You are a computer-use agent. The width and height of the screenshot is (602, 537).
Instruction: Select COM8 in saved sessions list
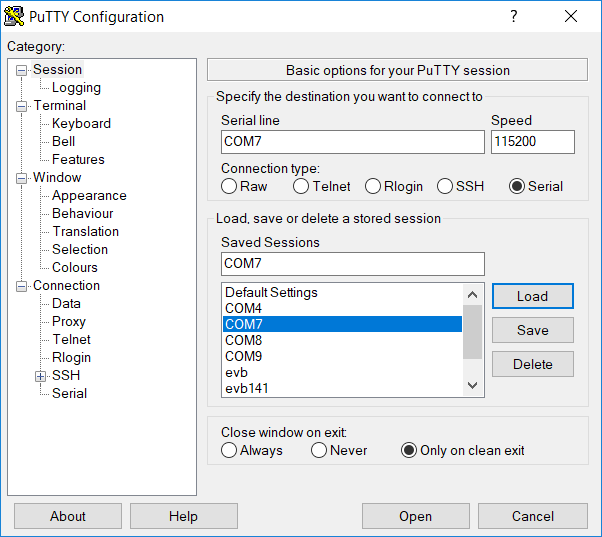(x=243, y=340)
